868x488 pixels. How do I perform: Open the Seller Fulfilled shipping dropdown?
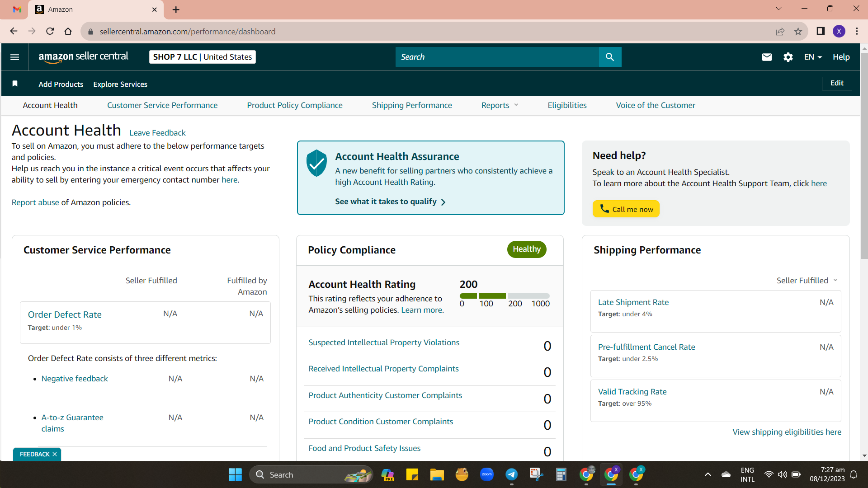coord(807,281)
